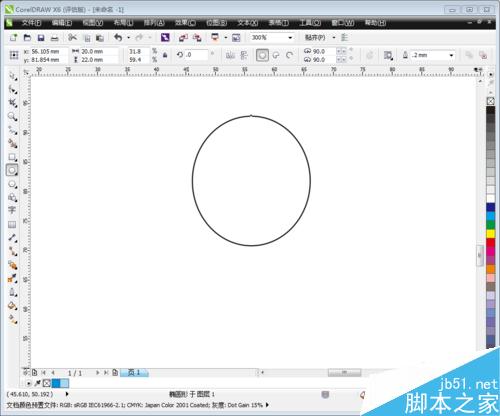Select the Ellipse tool in the toolbox

12,170
